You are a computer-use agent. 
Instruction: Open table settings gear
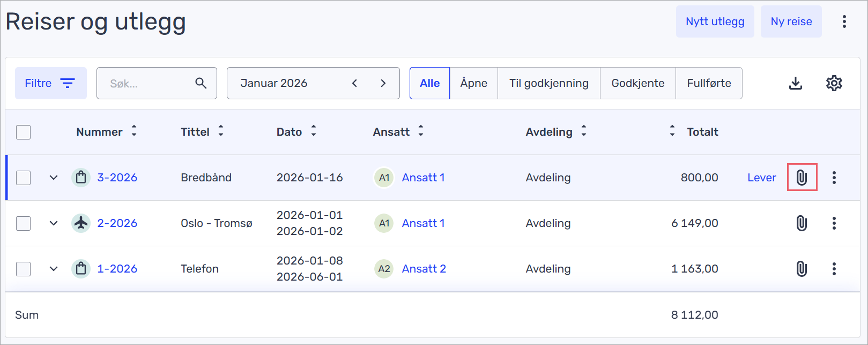(834, 83)
